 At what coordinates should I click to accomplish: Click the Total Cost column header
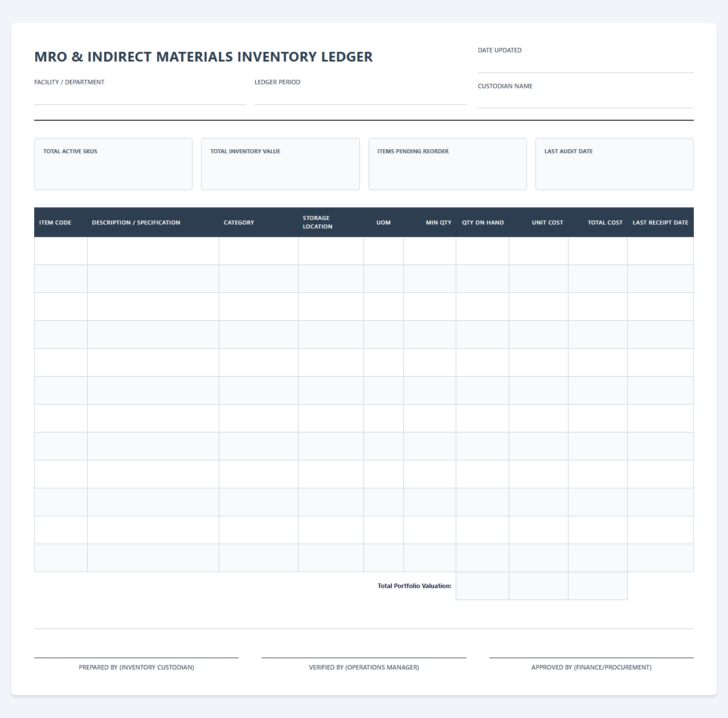tap(598, 222)
